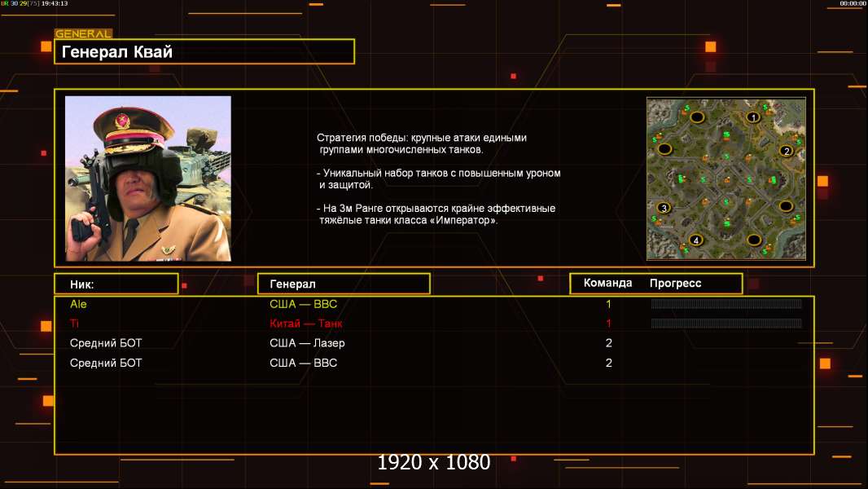Click the США — Лазер bot entry

coord(307,343)
